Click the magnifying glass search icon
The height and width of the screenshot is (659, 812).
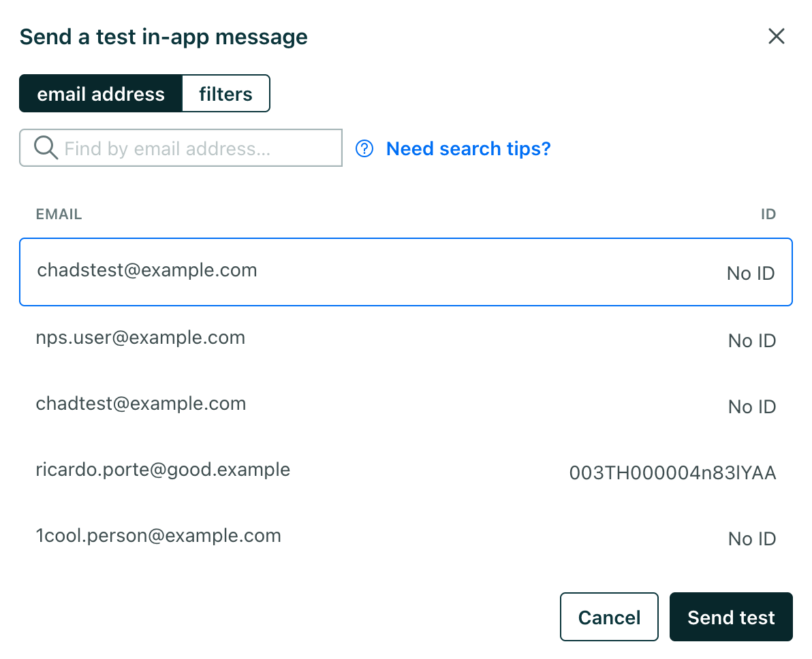click(x=46, y=148)
